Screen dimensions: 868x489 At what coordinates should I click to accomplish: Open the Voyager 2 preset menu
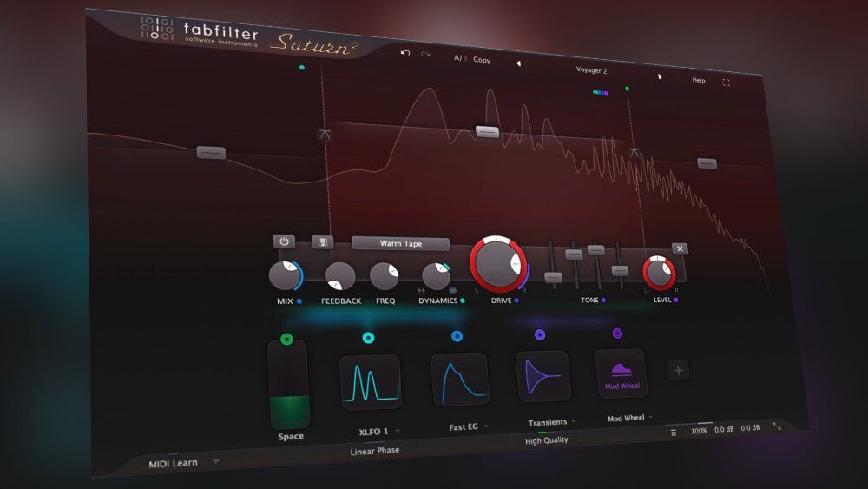(x=591, y=70)
